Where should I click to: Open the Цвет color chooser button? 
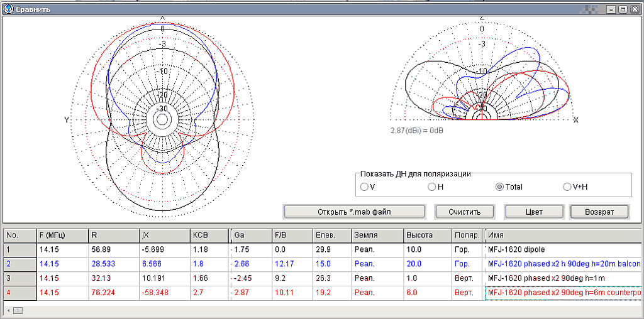tap(534, 212)
